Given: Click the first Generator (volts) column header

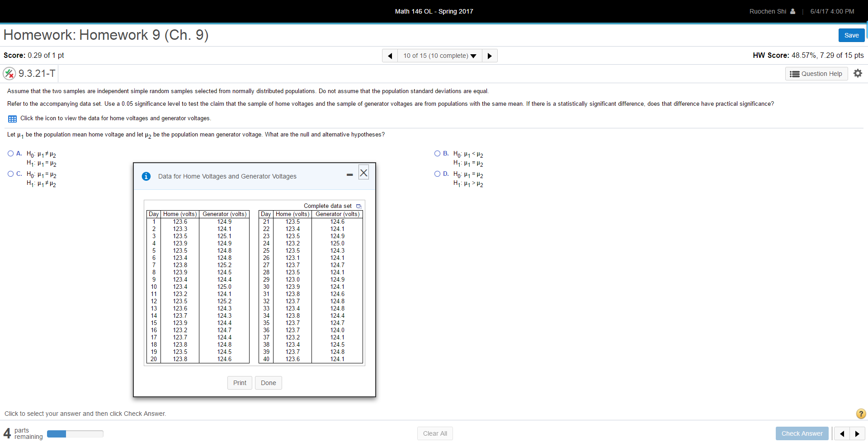Looking at the screenshot, I should 225,214.
